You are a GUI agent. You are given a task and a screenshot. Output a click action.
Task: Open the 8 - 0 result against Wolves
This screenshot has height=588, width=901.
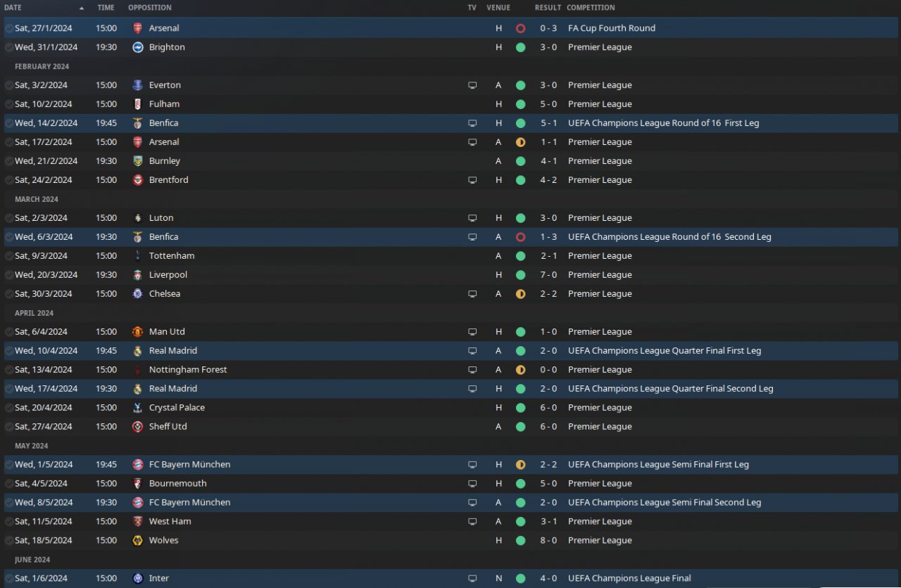click(548, 541)
